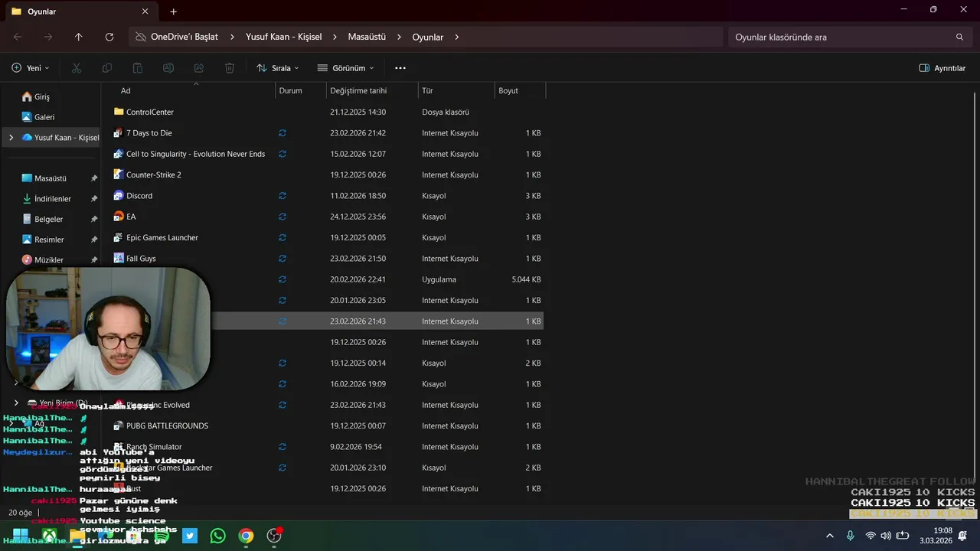Click the Rename icon in toolbar
Viewport: 980px width, 551px height.
point(168,68)
